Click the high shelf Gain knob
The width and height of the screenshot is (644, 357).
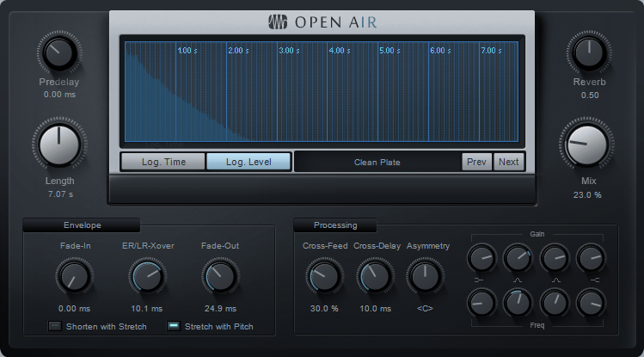click(x=591, y=258)
